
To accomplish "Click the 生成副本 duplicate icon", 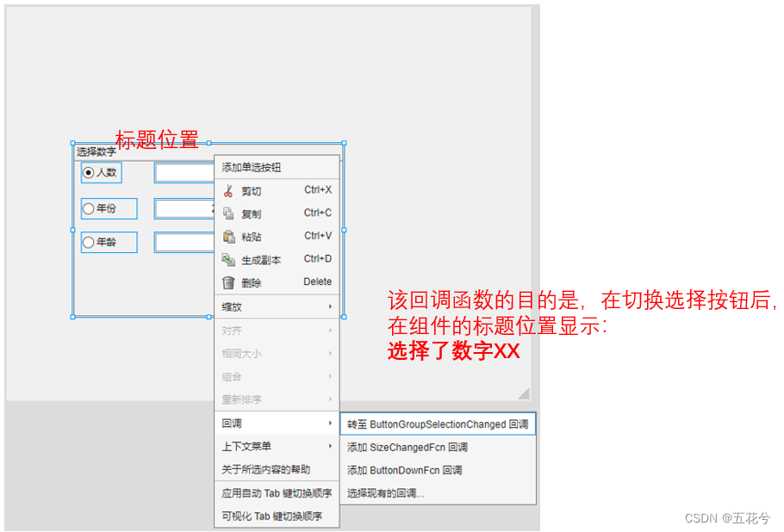I will pos(228,260).
